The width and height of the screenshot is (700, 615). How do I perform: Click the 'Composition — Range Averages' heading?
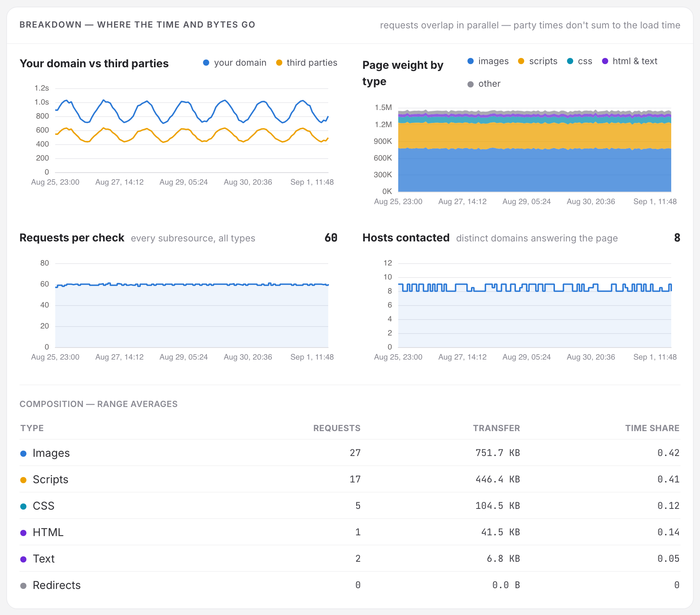click(98, 404)
